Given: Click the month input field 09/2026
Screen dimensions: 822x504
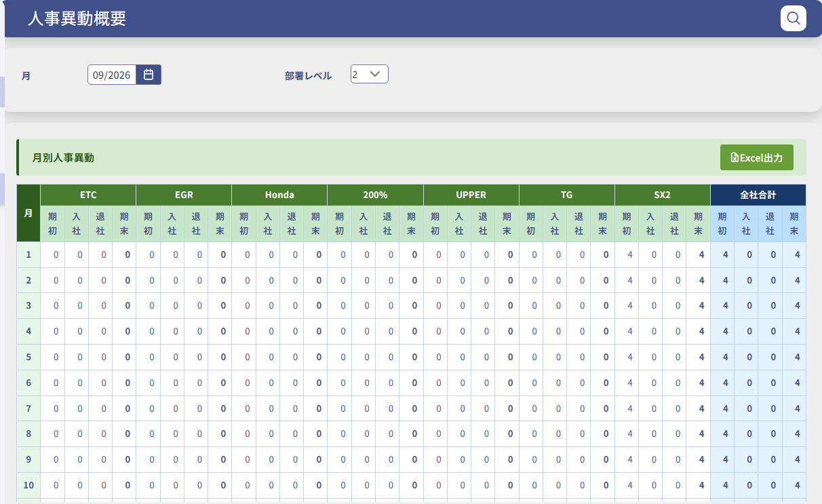Looking at the screenshot, I should [112, 75].
